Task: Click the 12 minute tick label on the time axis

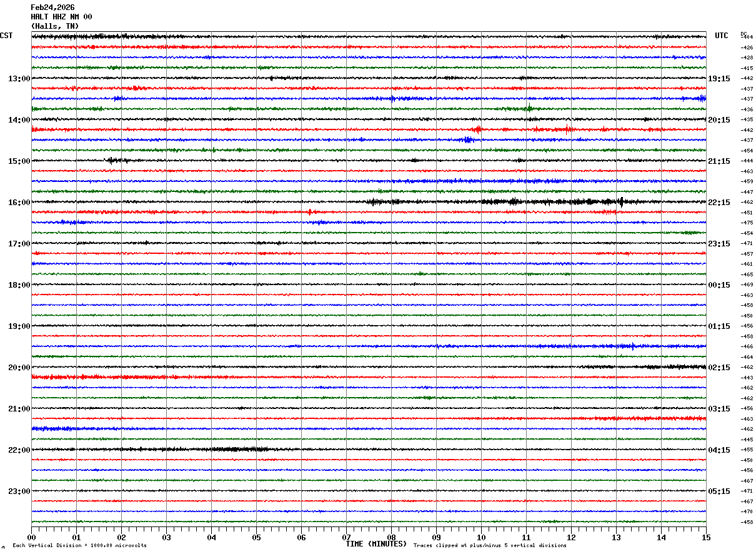Action: point(571,537)
